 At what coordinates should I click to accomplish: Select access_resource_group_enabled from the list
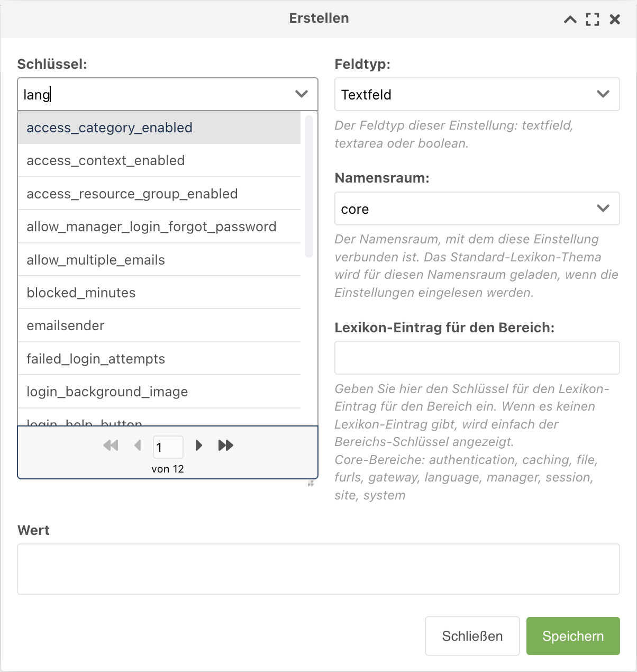point(159,194)
